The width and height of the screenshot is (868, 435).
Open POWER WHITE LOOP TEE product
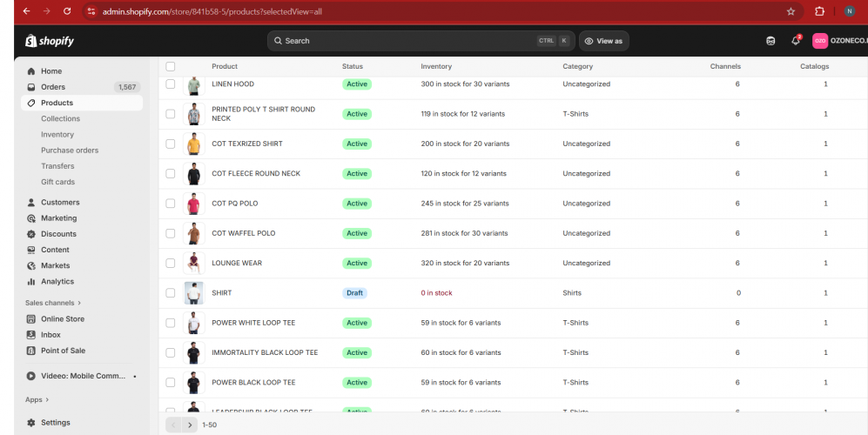point(253,323)
